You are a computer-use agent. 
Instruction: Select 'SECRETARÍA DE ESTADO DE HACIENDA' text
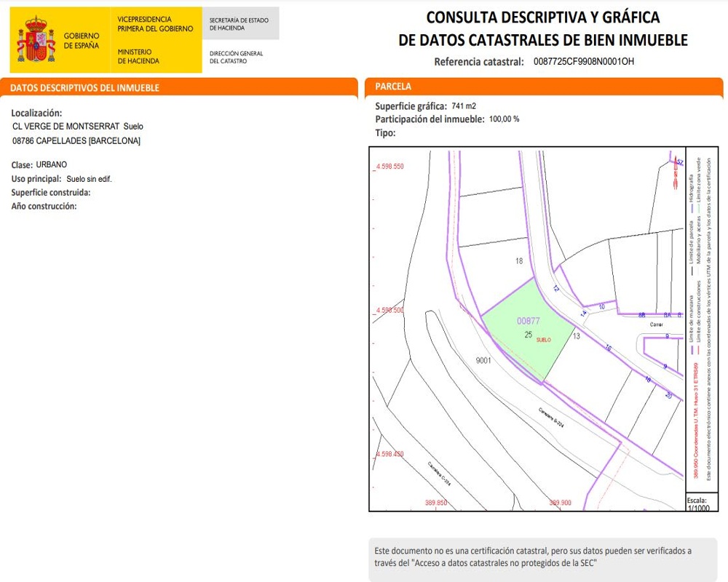click(239, 24)
